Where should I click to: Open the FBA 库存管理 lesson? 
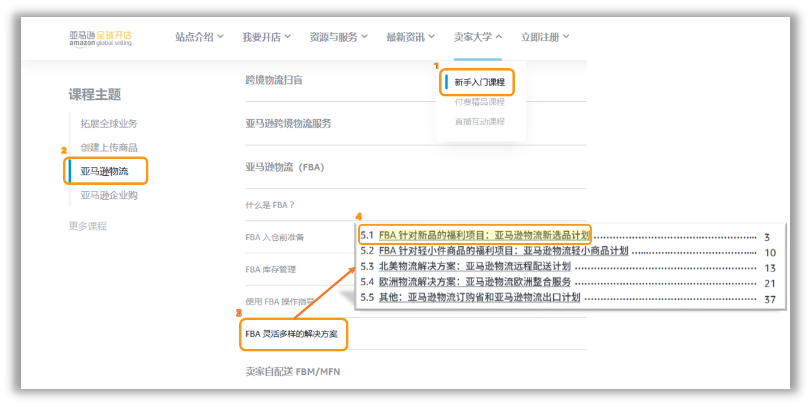click(x=271, y=269)
